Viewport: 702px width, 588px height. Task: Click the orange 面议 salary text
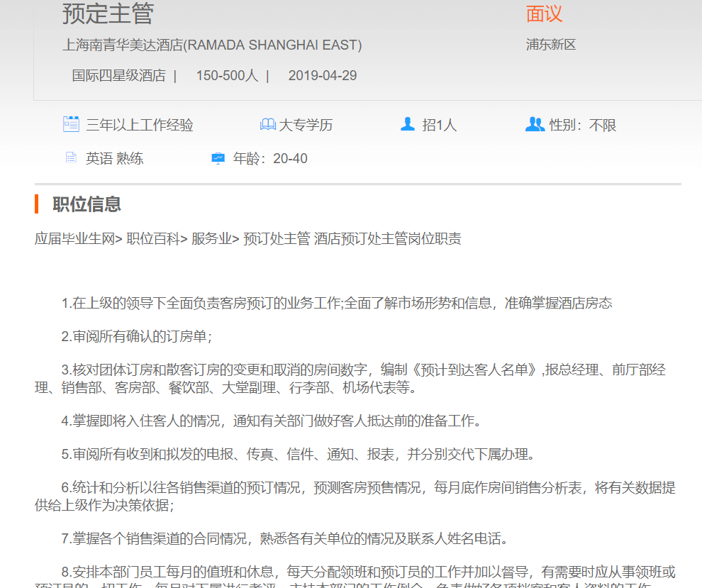click(x=544, y=13)
